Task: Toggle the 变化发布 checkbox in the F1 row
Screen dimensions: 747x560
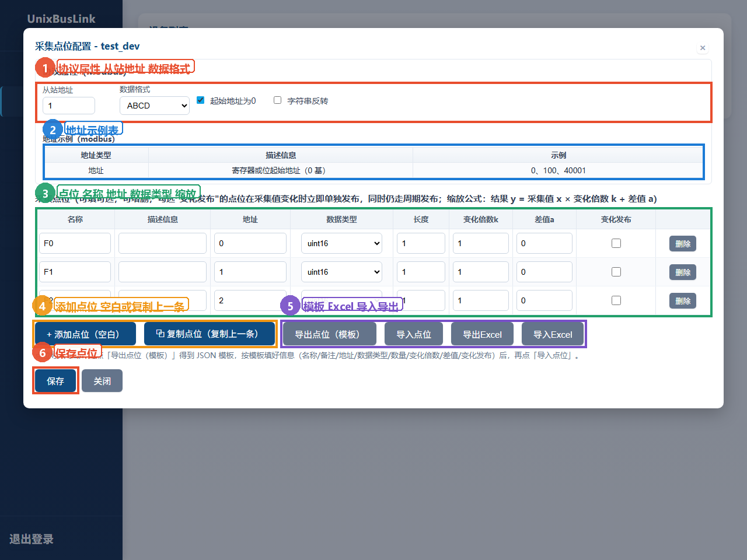Action: pyautogui.click(x=616, y=272)
